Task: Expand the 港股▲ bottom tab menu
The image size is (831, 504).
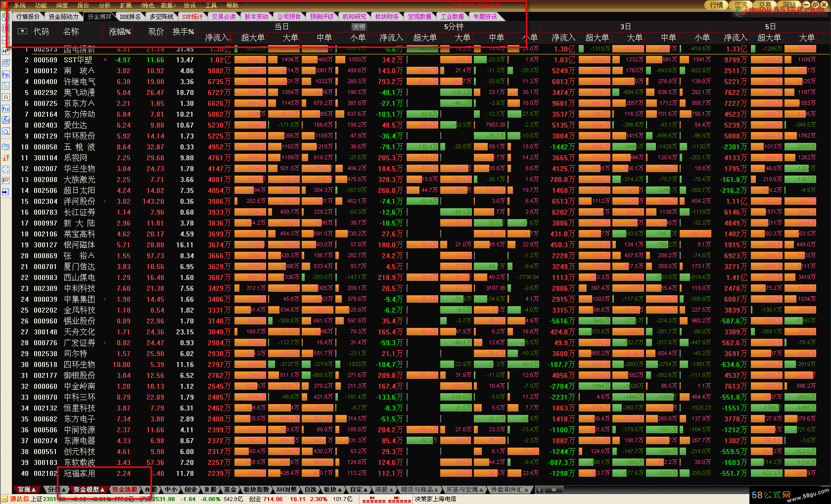Action: [384, 490]
